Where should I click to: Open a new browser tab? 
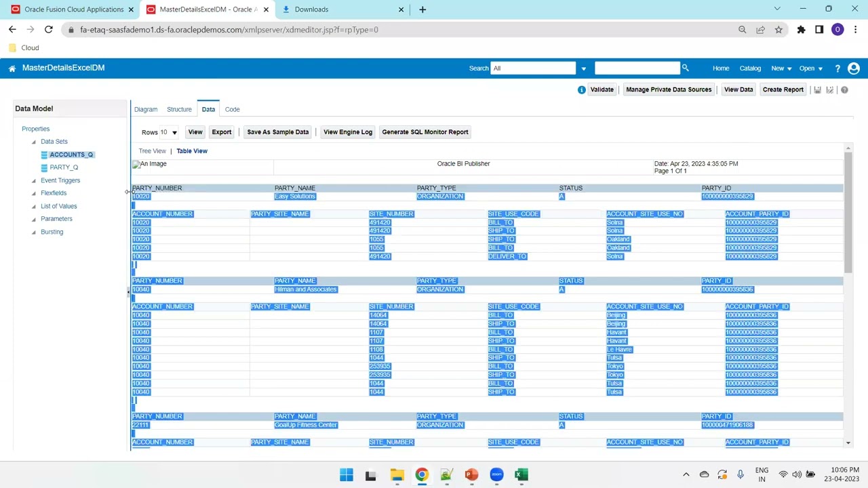[x=422, y=9]
